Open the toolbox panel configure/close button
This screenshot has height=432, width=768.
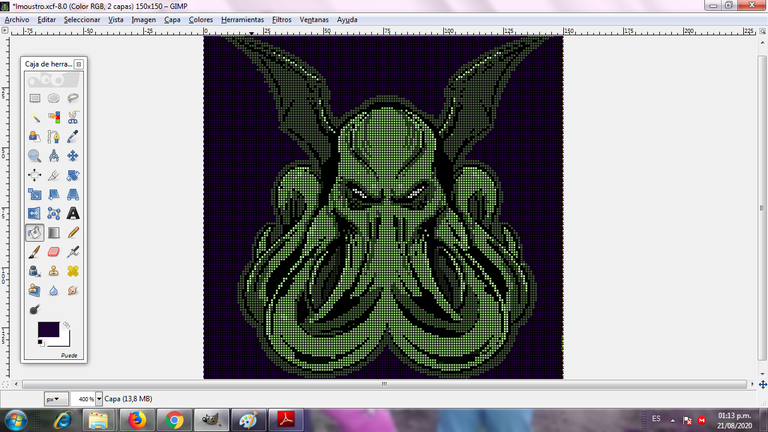(x=78, y=64)
